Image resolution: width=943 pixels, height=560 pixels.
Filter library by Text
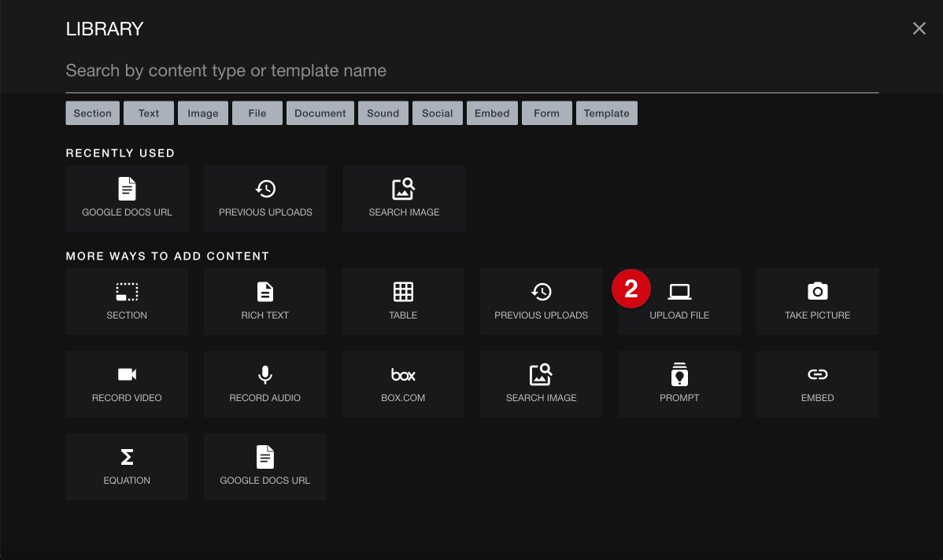pos(149,113)
